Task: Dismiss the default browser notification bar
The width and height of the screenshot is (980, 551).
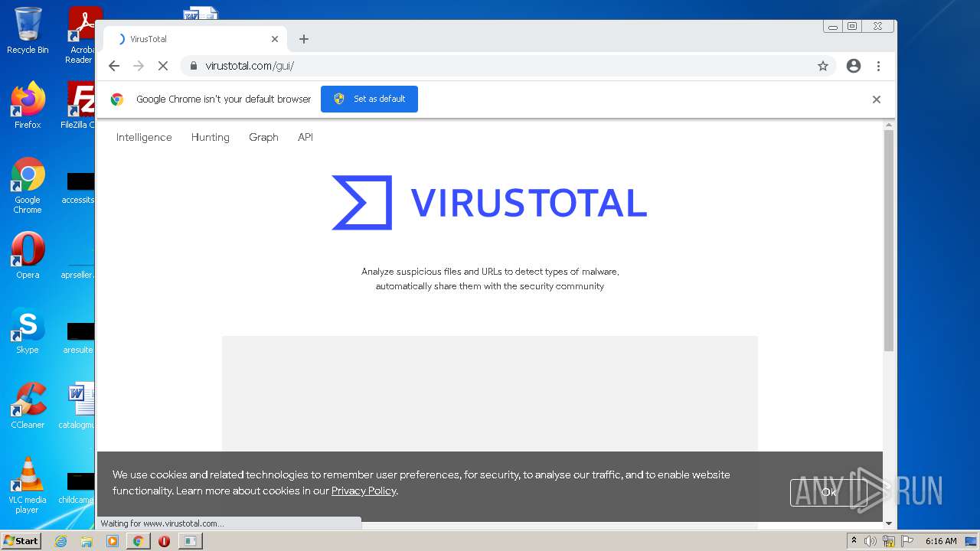Action: [877, 99]
